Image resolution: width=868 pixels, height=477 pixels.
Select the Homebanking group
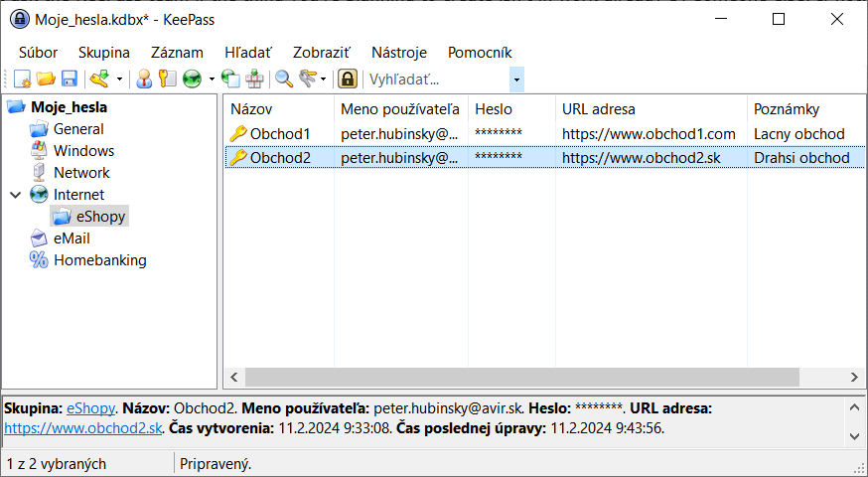coord(99,260)
